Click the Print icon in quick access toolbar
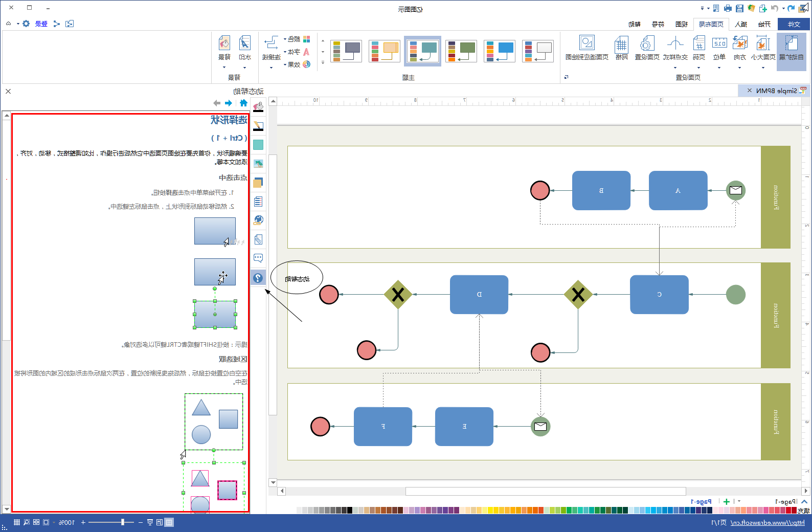 [728, 8]
